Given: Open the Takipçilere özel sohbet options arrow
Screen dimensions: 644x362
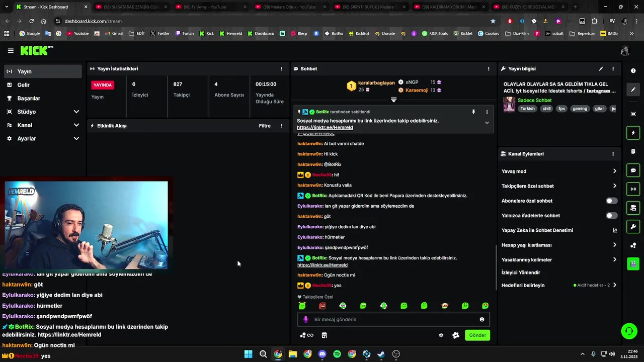Looking at the screenshot, I should 614,186.
